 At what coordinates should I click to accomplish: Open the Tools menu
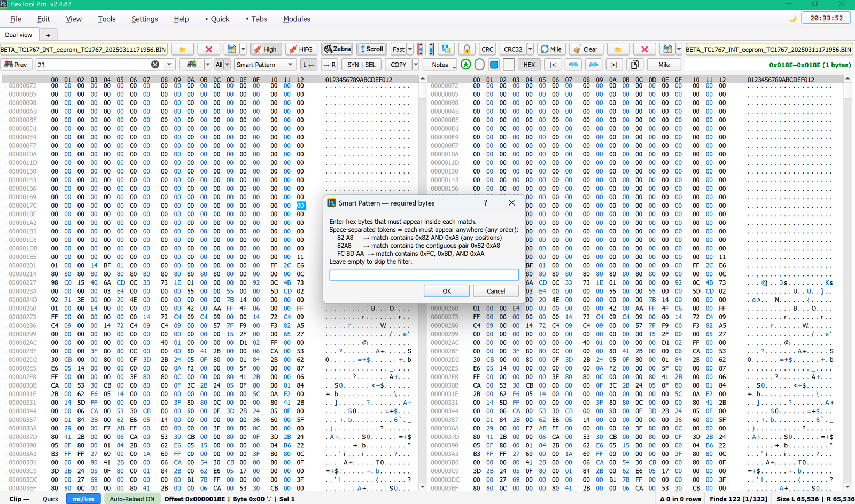coord(107,19)
